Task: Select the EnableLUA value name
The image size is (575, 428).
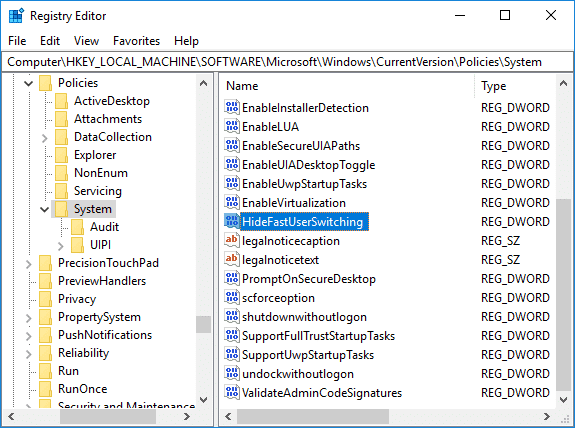Action: (x=270, y=127)
